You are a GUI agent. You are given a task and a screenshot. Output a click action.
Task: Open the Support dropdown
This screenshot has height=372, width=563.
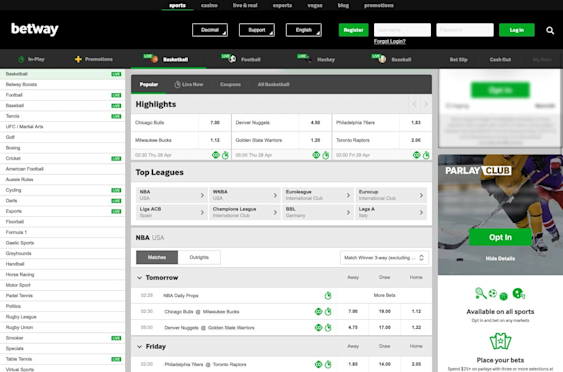click(x=257, y=30)
